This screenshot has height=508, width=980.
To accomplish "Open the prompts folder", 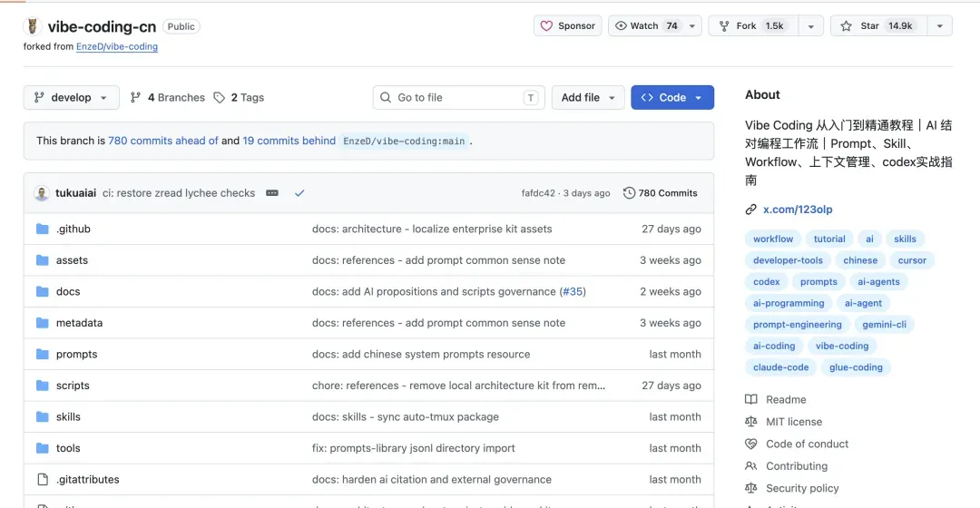I will coord(76,355).
